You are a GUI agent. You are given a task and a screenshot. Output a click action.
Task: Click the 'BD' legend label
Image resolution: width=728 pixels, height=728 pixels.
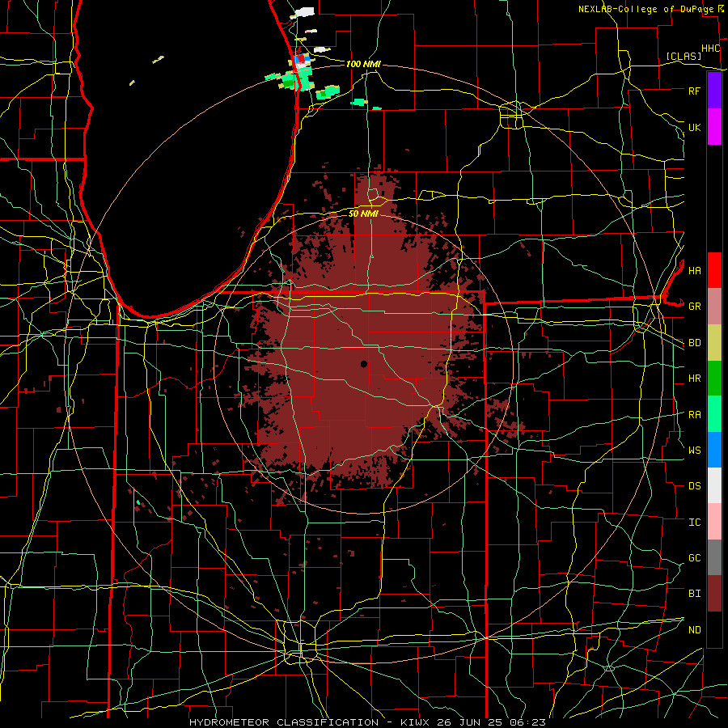(694, 343)
